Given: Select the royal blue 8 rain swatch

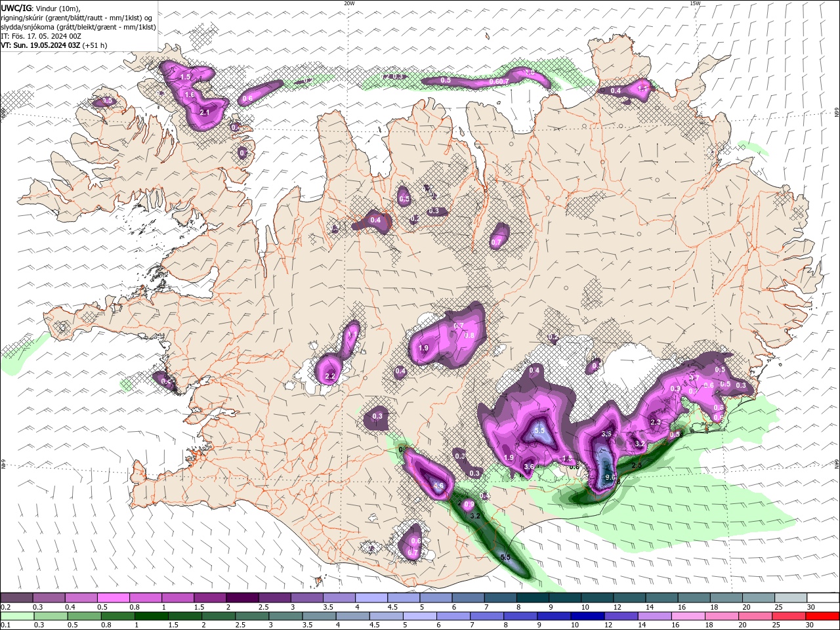Looking at the screenshot, I should [x=520, y=616].
